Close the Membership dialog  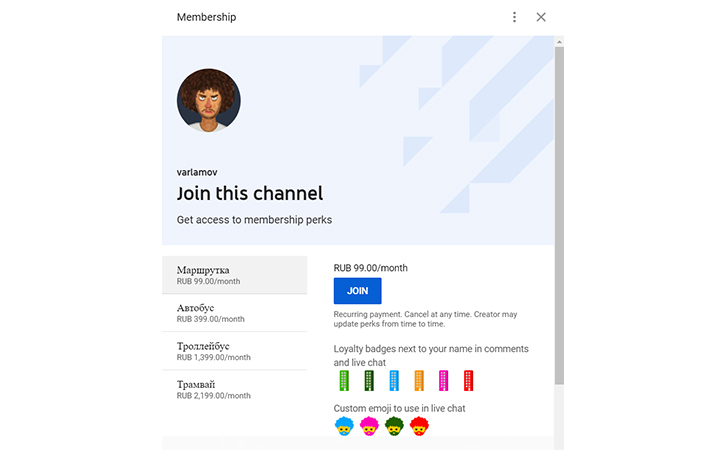tap(541, 17)
